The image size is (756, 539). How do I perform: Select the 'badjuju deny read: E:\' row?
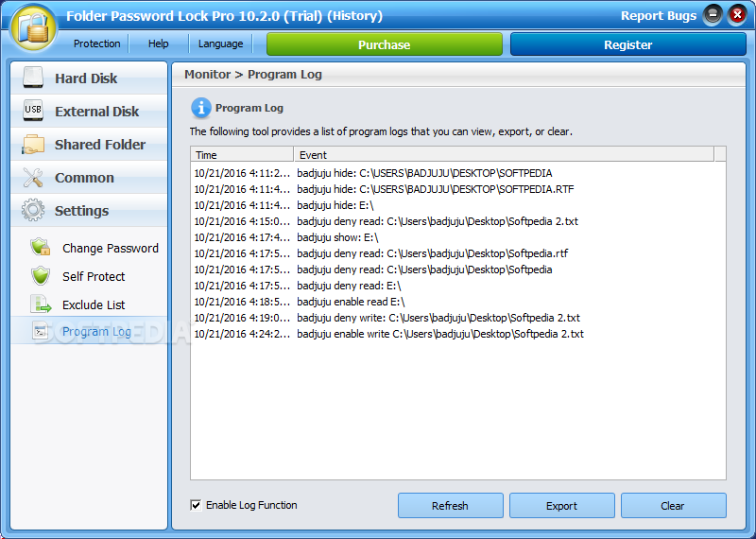pyautogui.click(x=458, y=286)
